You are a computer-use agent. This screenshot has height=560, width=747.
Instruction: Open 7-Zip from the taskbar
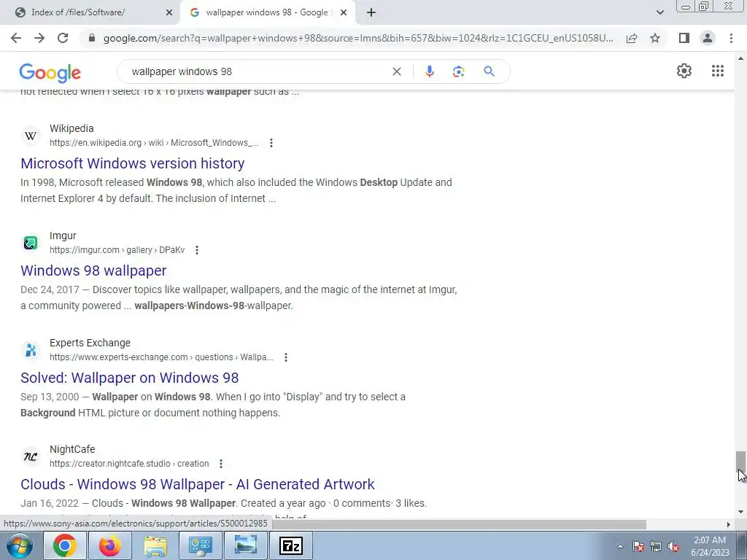click(x=291, y=545)
